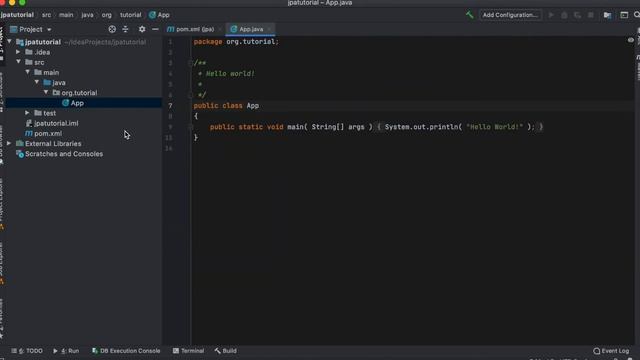Expand the test folder
640x360 pixels.
pos(27,113)
